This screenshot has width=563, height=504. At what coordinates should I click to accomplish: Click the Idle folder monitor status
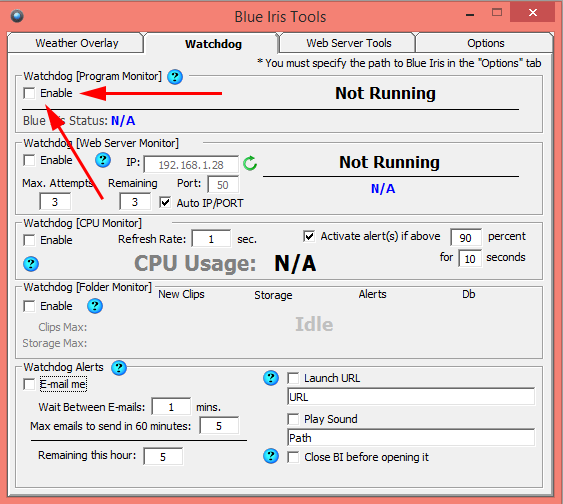[314, 324]
